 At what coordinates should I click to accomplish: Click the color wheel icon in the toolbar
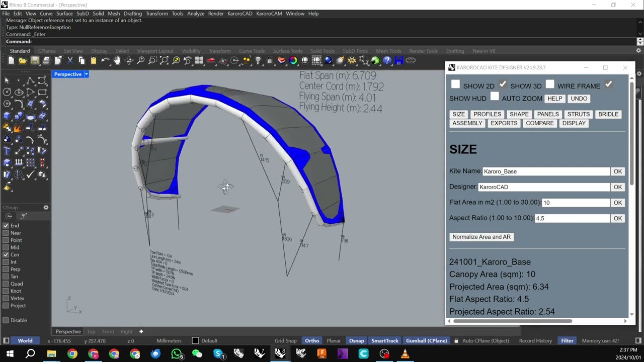click(293, 61)
